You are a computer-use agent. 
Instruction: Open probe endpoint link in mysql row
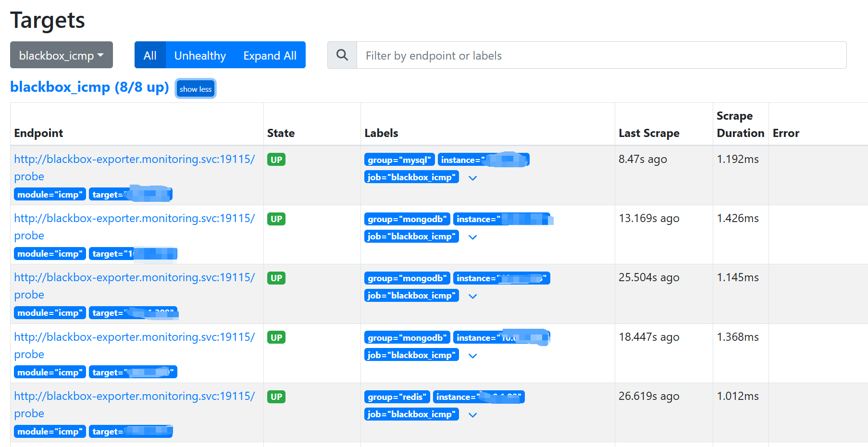[135, 168]
